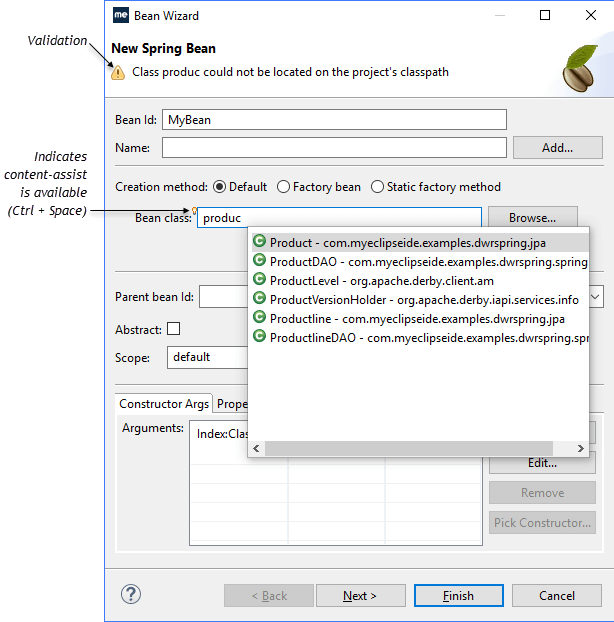
Task: Click the Browse... button for Bean class
Action: [x=532, y=217]
